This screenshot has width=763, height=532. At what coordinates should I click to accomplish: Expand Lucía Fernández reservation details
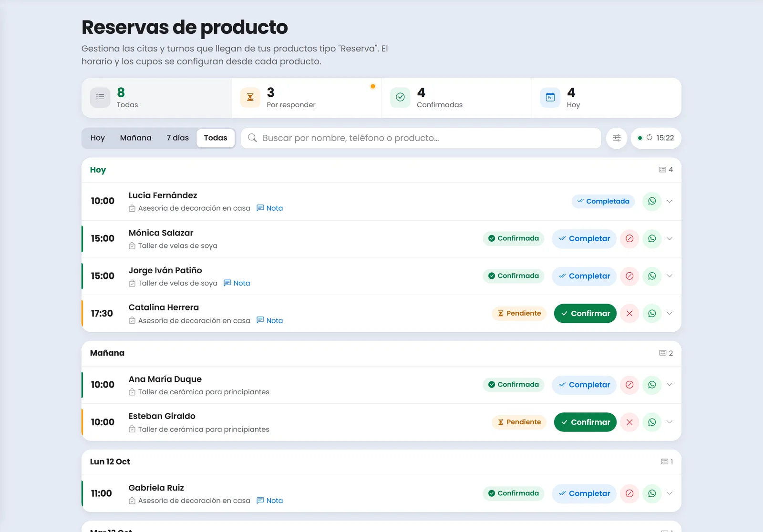tap(670, 201)
